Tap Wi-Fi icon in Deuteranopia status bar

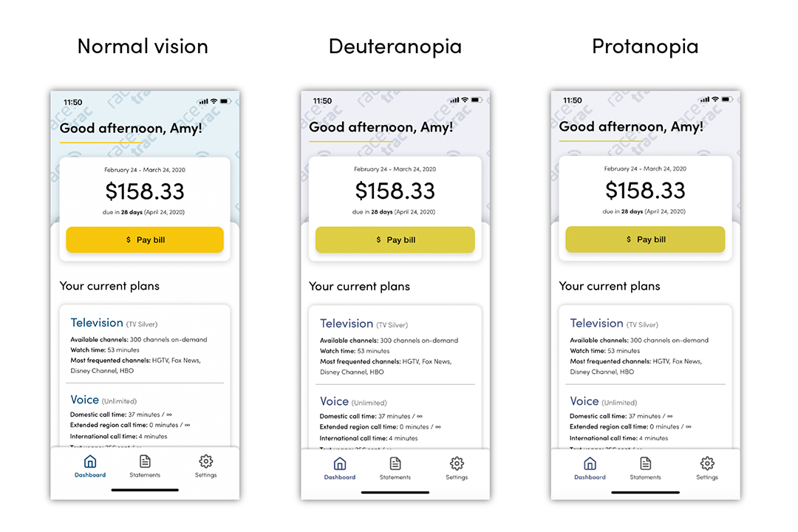pyautogui.click(x=463, y=100)
